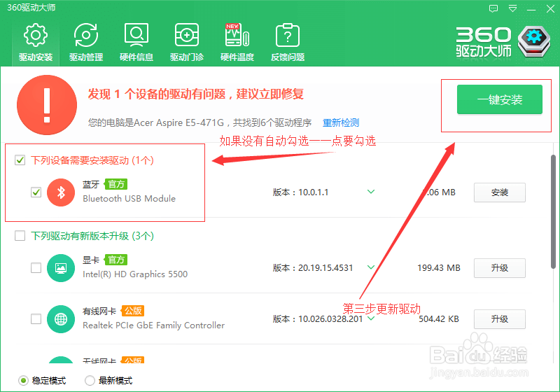Go to the 驱动门诊 tab
The height and width of the screenshot is (392, 560).
pyautogui.click(x=187, y=42)
